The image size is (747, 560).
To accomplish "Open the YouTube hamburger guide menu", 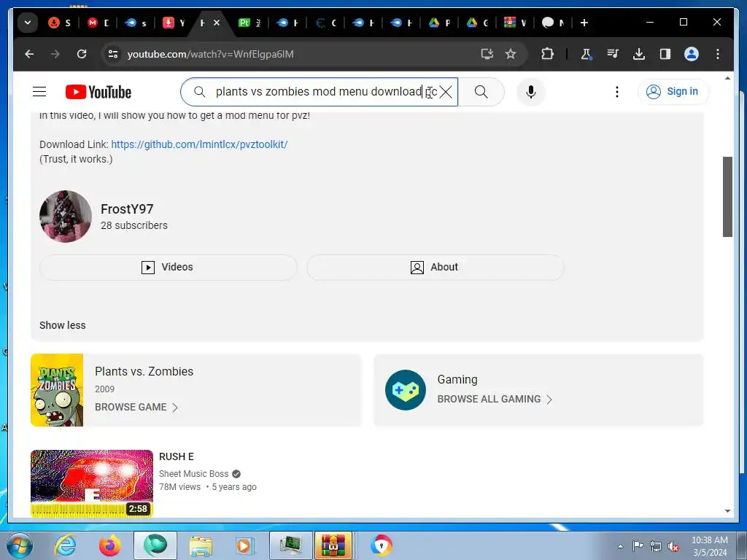I will click(39, 91).
